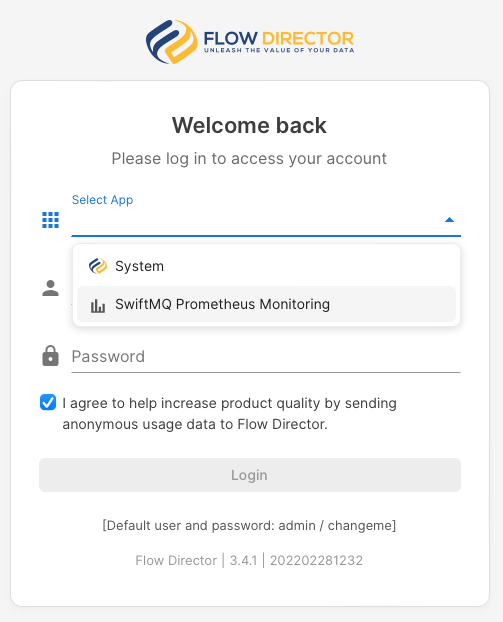Click the Welcome back heading

point(249,125)
